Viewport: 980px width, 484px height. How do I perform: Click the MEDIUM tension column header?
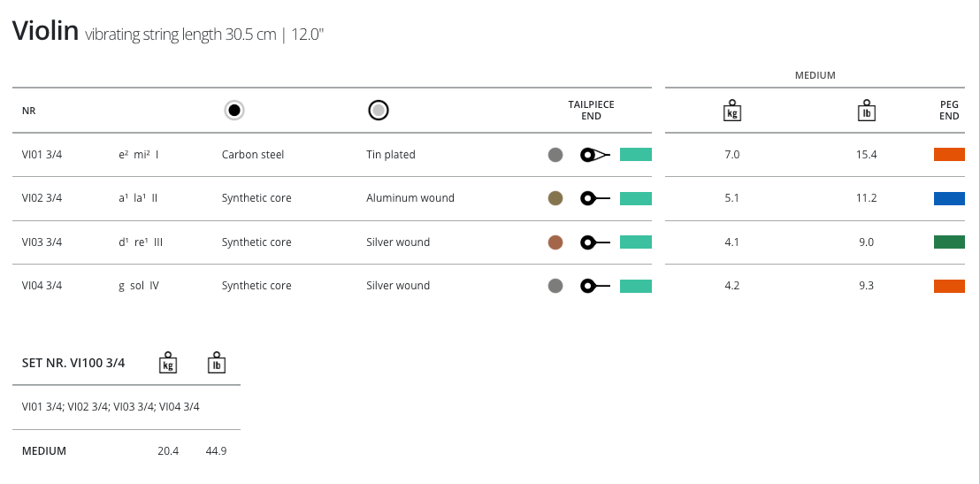815,76
